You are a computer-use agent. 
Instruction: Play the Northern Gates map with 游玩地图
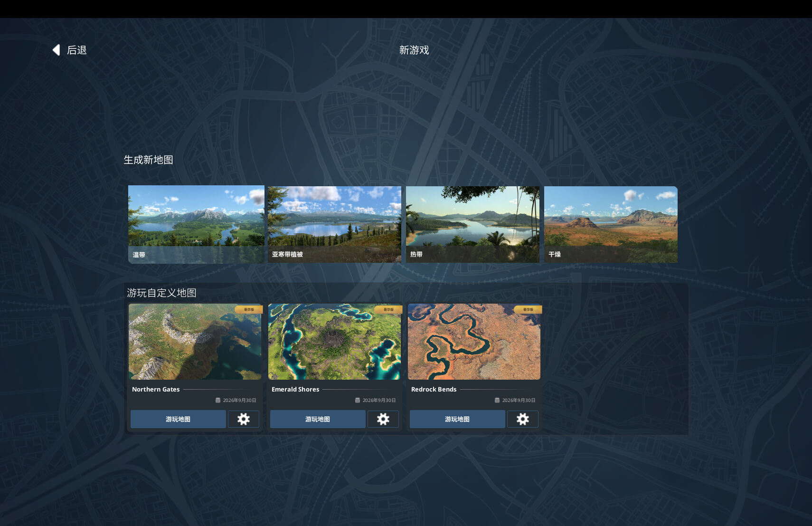(x=178, y=419)
